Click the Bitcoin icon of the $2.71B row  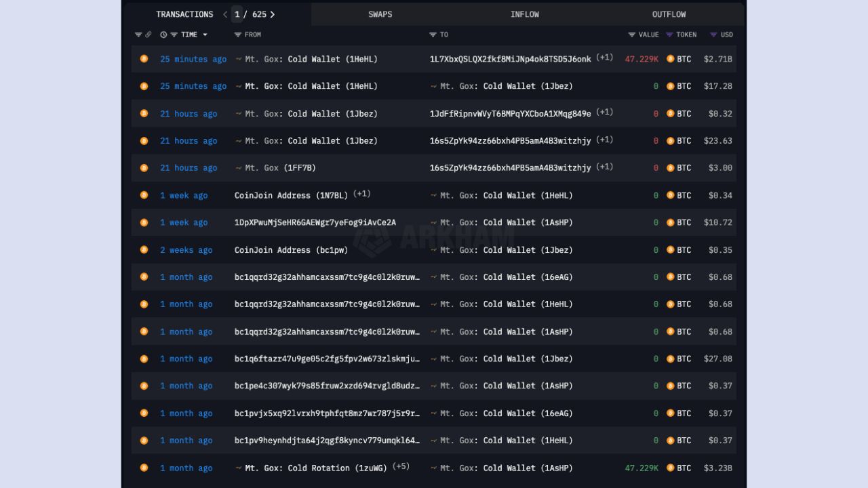(x=144, y=59)
